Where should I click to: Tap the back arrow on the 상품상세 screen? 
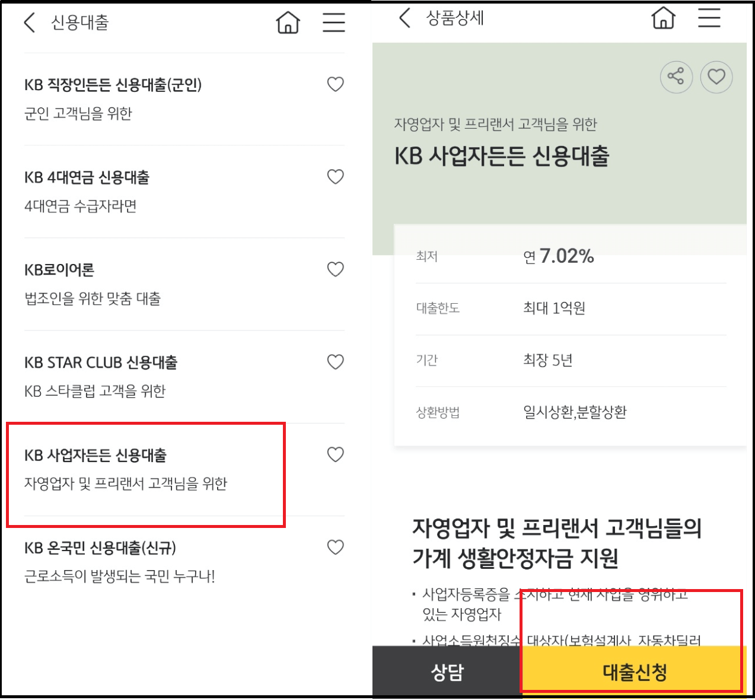point(404,18)
